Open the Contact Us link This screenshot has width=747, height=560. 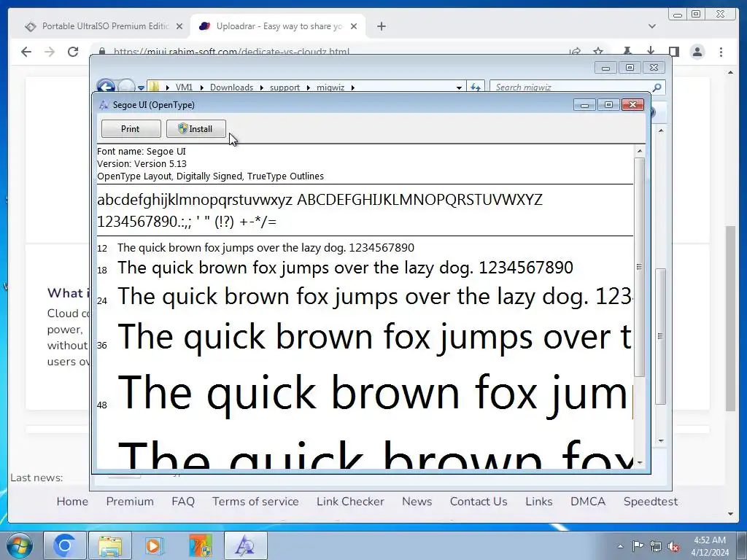click(479, 502)
